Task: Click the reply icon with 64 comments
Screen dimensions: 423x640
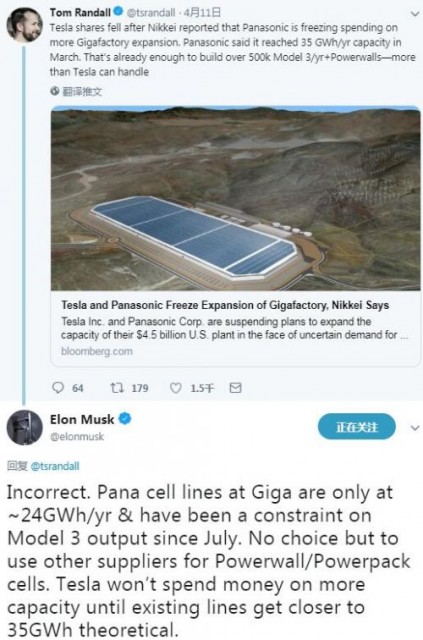Action: click(58, 387)
